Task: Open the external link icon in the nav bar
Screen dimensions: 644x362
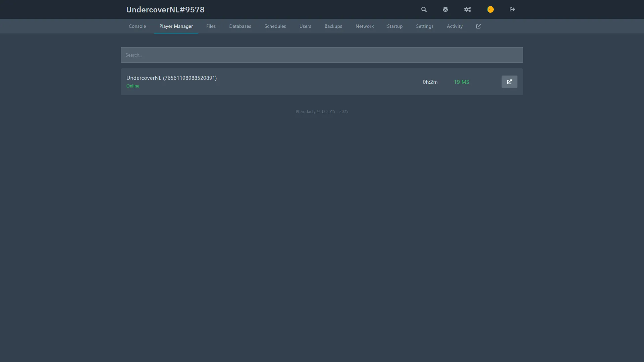Action: (479, 26)
